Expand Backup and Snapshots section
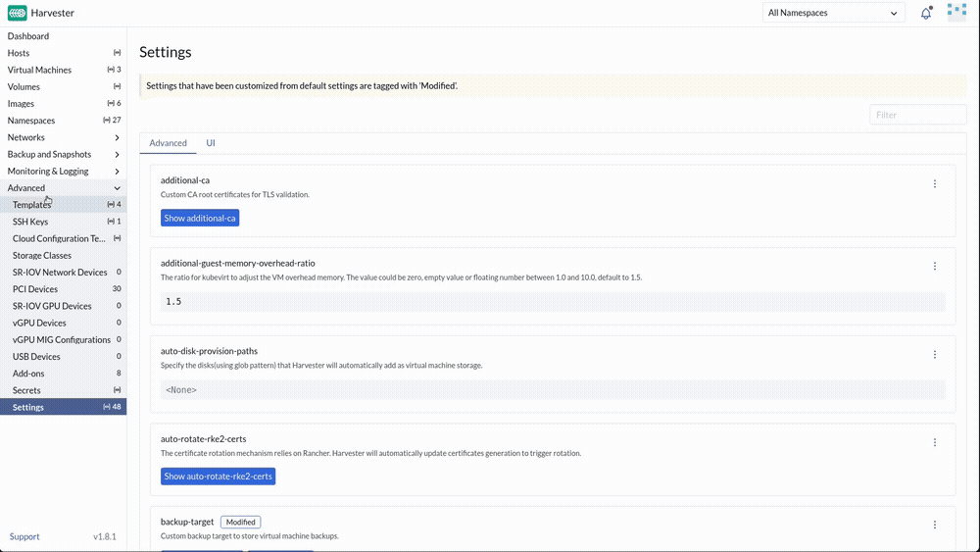The width and height of the screenshot is (980, 552). coord(63,154)
